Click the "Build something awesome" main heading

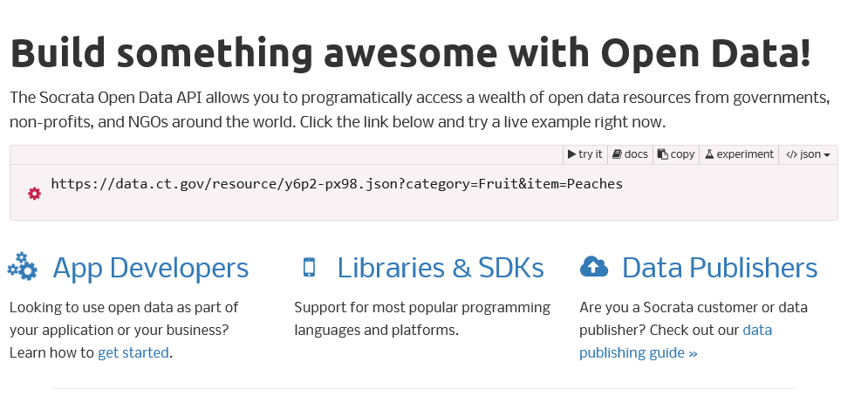click(410, 54)
